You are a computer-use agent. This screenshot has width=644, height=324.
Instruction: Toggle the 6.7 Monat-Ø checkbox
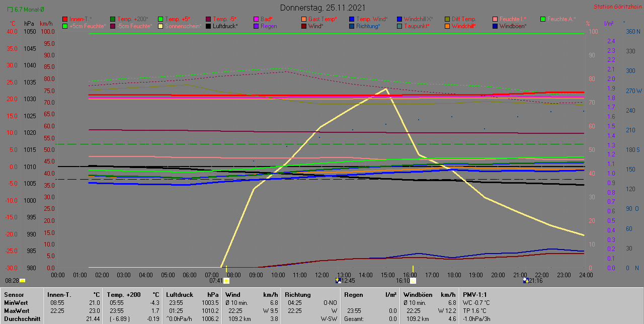point(10,9)
